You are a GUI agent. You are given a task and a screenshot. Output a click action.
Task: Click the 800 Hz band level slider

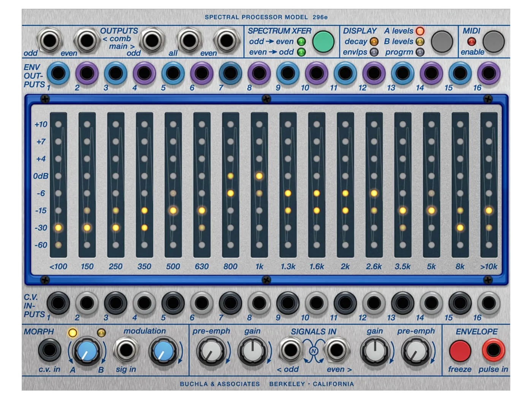230,184
